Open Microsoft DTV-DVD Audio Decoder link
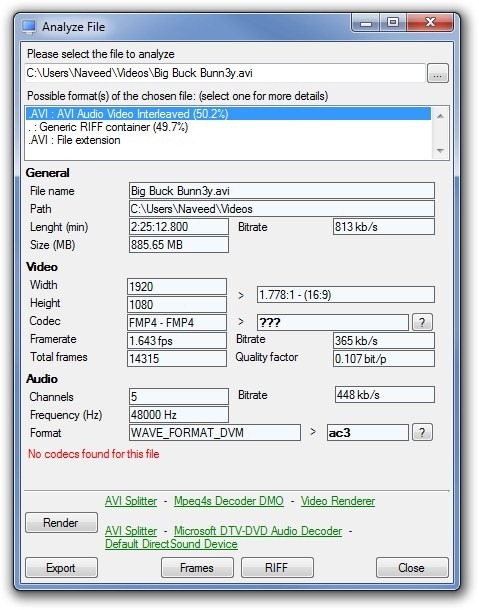Screen dimensions: 479x610 coord(258,531)
